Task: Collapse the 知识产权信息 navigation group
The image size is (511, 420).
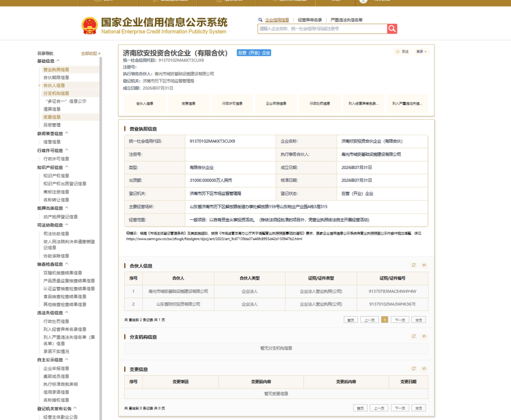Action: pos(67,167)
